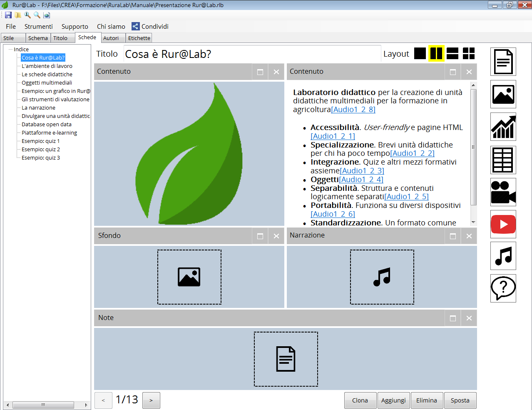Insert a table object from right sidebar
The width and height of the screenshot is (532, 410).
(x=503, y=160)
